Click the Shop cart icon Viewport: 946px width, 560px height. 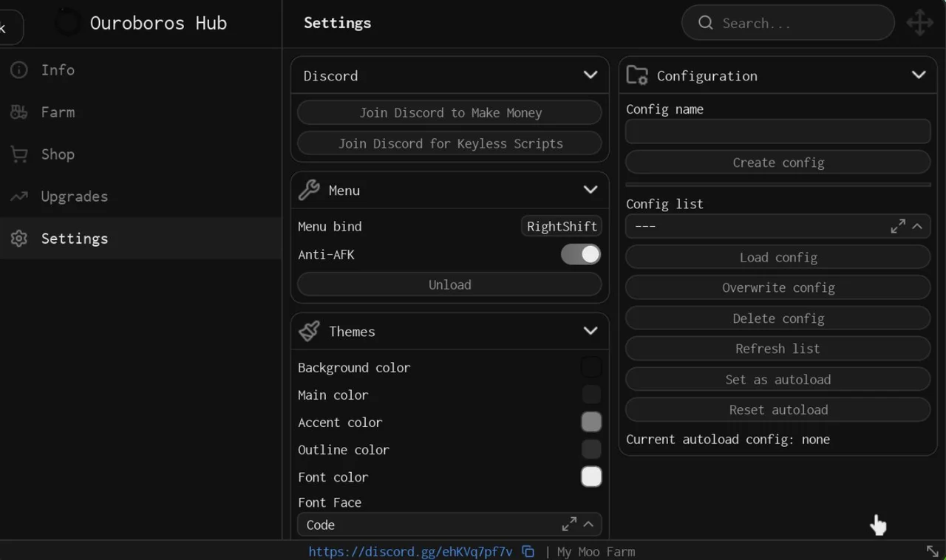pos(19,154)
